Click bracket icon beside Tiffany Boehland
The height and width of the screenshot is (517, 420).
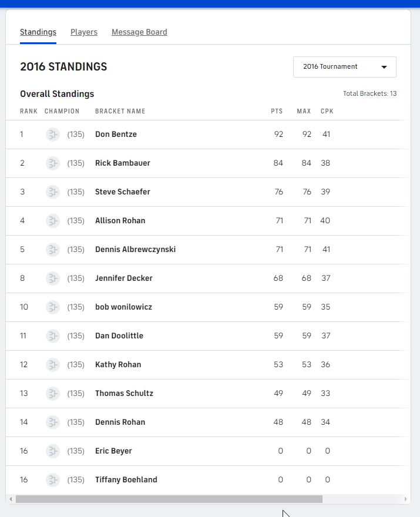click(53, 480)
